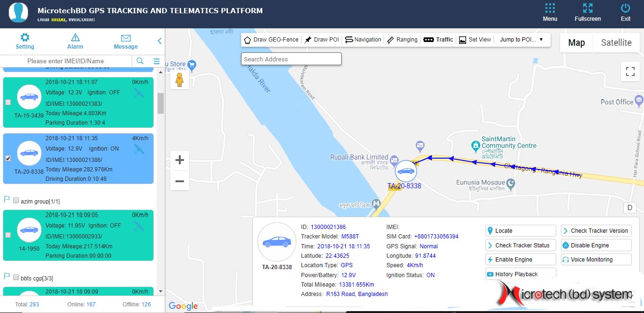Click satellite signal icon on 14-1950

click(139, 227)
